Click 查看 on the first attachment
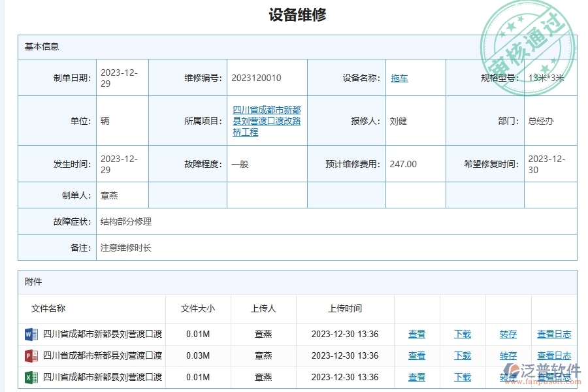This screenshot has width=588, height=392. coord(416,334)
